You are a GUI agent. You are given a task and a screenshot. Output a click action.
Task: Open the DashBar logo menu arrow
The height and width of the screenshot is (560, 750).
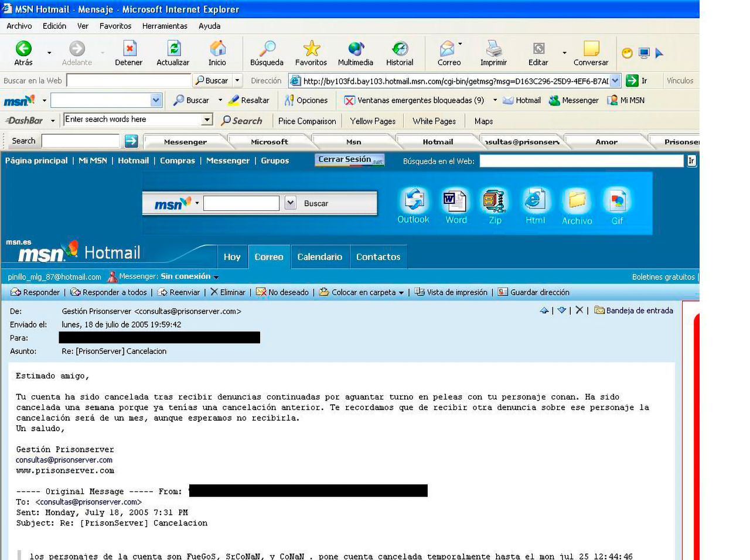[x=53, y=121]
